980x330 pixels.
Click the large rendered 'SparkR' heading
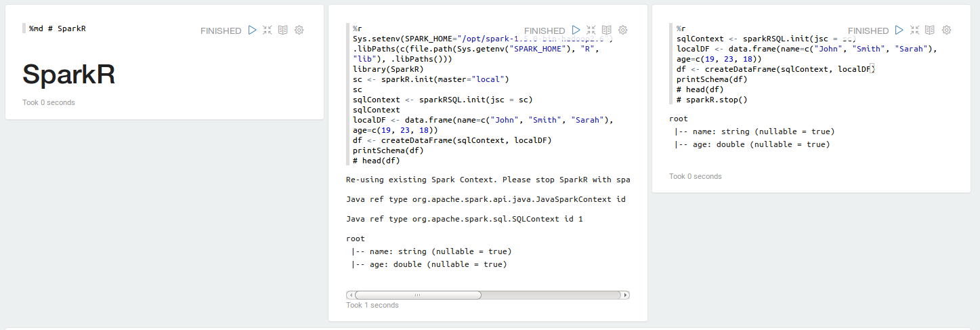[x=68, y=75]
